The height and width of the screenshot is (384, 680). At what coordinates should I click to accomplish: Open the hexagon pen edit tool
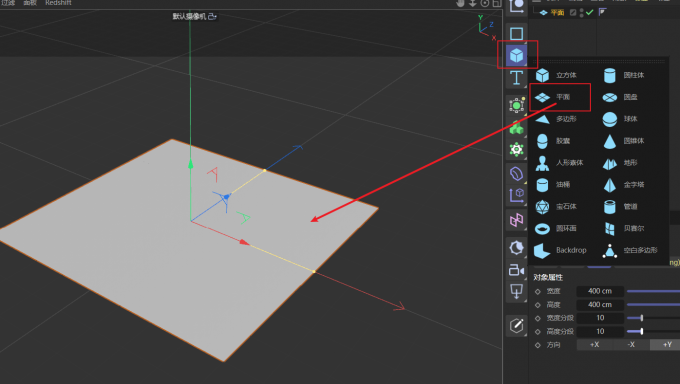pyautogui.click(x=517, y=325)
